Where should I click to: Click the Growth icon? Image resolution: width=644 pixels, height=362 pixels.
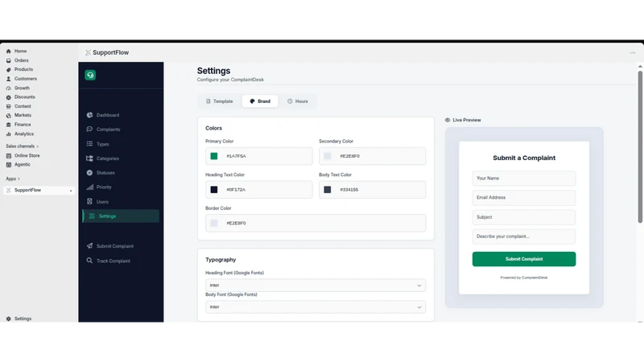tap(9, 88)
